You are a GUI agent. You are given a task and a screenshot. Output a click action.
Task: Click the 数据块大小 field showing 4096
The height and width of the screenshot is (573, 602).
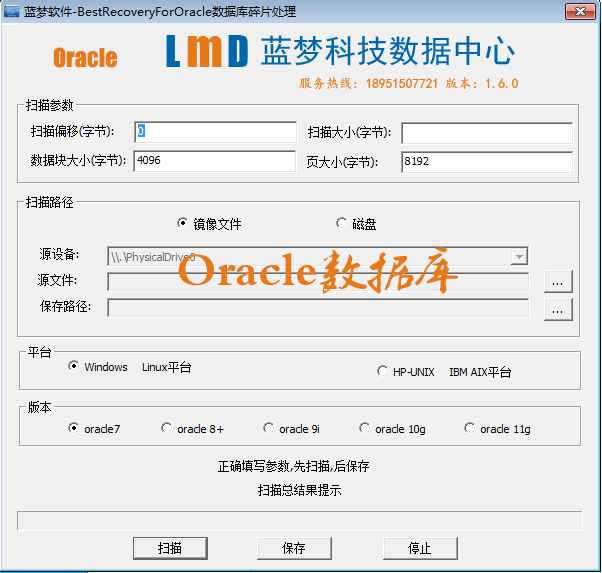tap(214, 161)
